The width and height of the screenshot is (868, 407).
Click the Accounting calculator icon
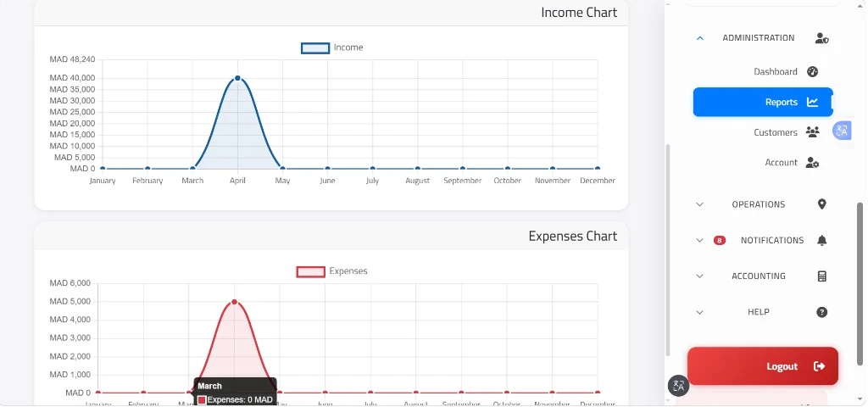821,276
